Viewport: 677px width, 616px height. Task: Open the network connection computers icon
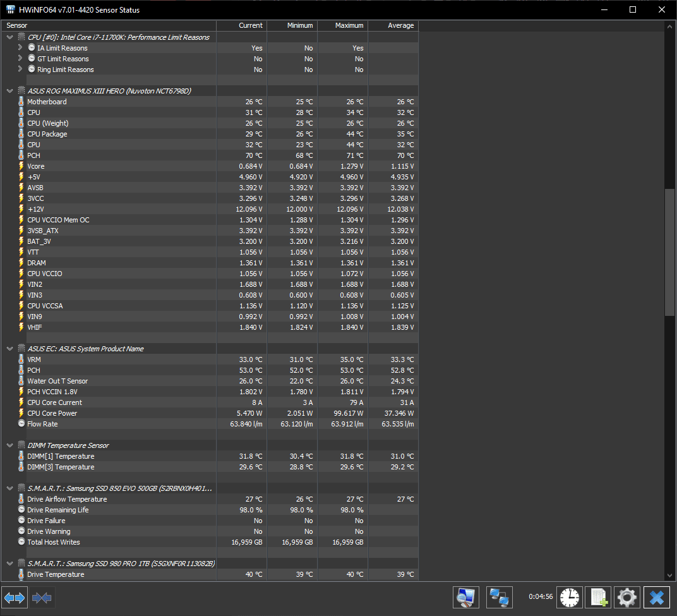(x=500, y=598)
